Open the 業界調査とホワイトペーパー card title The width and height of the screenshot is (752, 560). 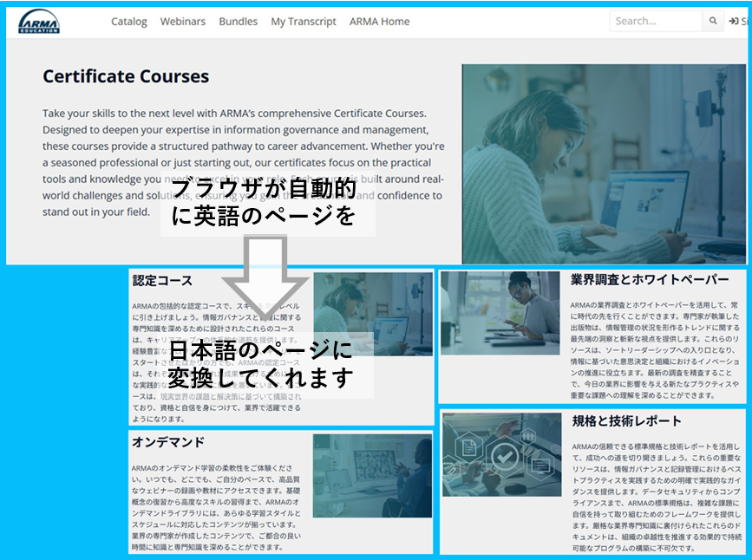pyautogui.click(x=650, y=279)
